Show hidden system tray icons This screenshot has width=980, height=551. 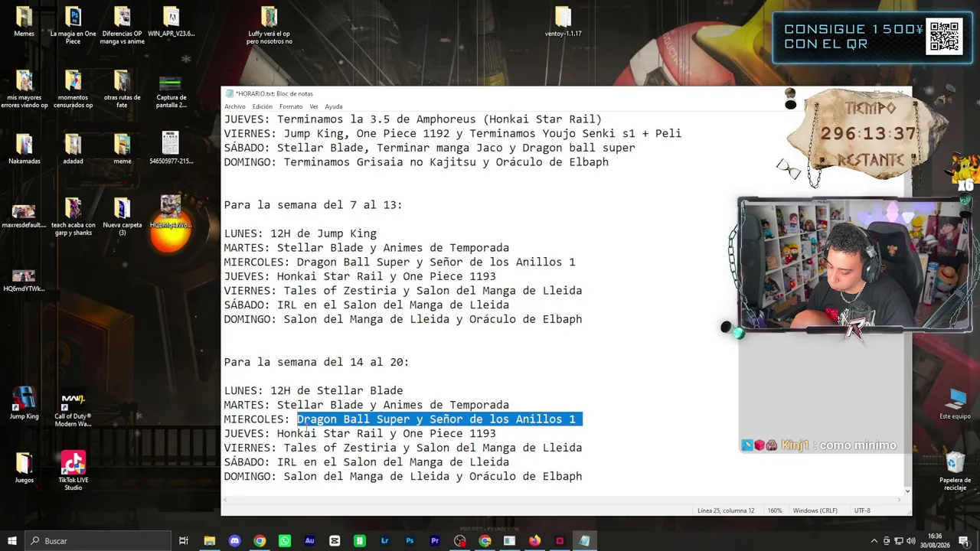point(874,541)
